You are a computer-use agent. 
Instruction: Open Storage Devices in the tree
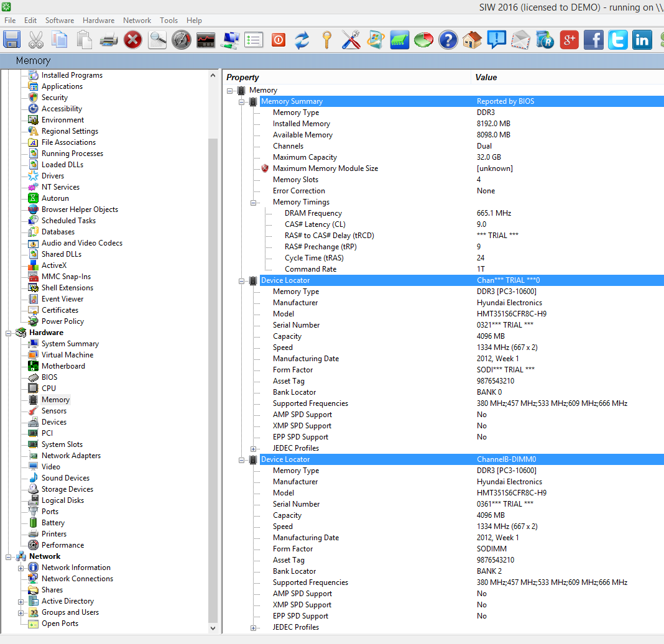click(x=67, y=489)
